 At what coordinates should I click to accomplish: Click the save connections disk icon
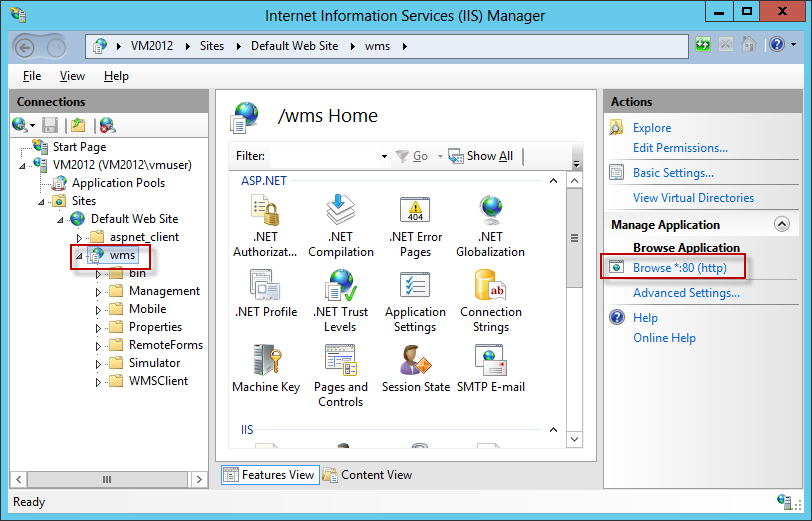[x=50, y=125]
